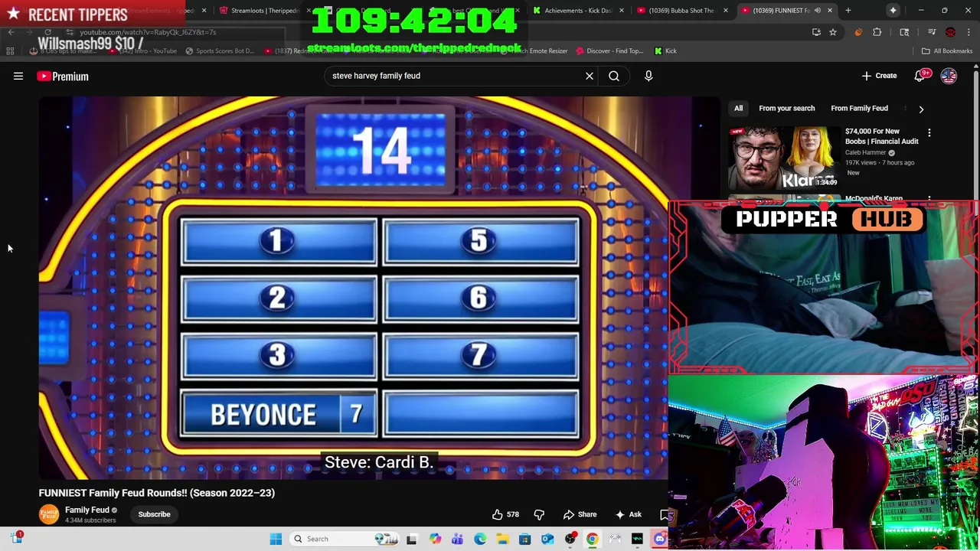The height and width of the screenshot is (551, 980).
Task: Click the BEYONCE answer tile on the board
Action: 279,414
